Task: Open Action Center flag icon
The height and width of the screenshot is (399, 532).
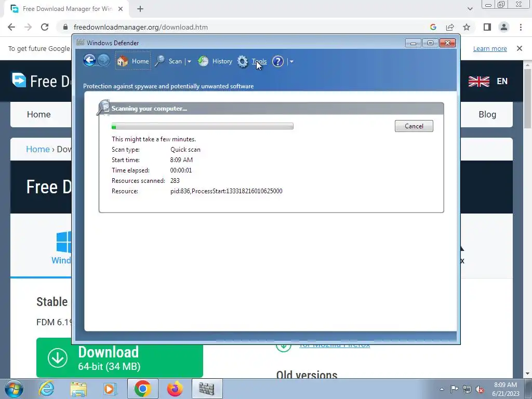Action: click(454, 389)
